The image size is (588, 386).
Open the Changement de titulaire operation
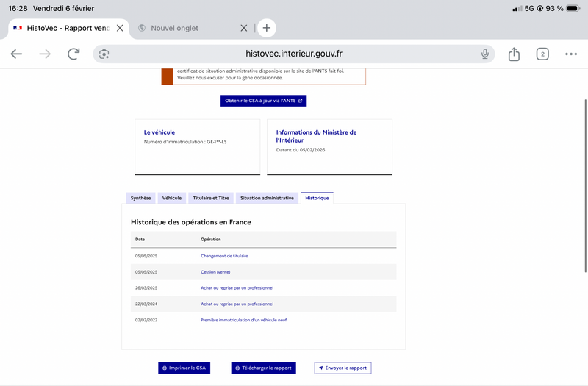[x=224, y=256]
